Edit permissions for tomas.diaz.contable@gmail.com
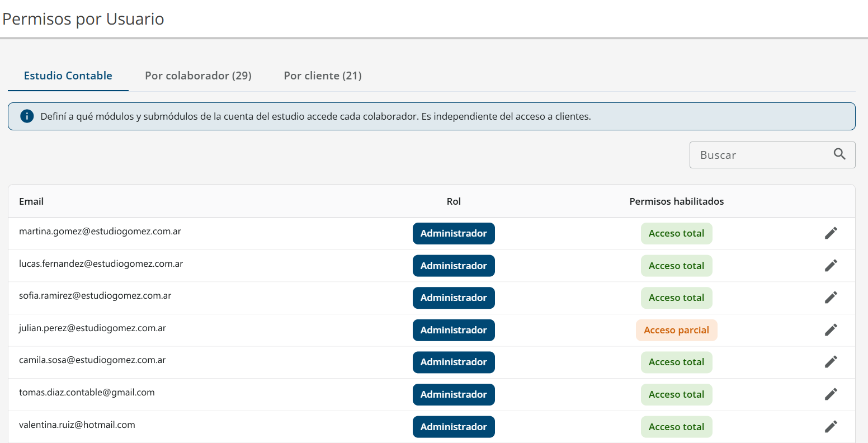868x443 pixels. (831, 394)
